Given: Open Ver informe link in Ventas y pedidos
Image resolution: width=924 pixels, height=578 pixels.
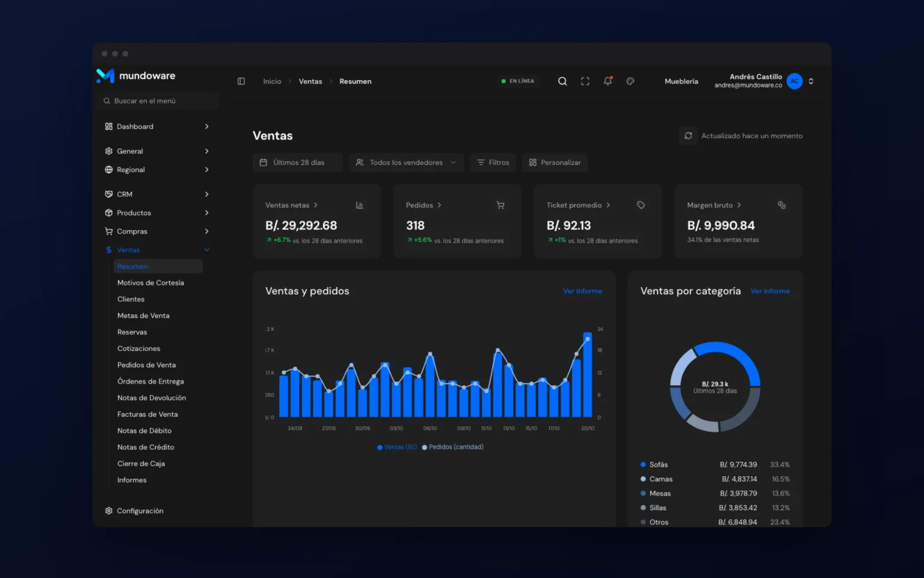Looking at the screenshot, I should click(x=582, y=291).
